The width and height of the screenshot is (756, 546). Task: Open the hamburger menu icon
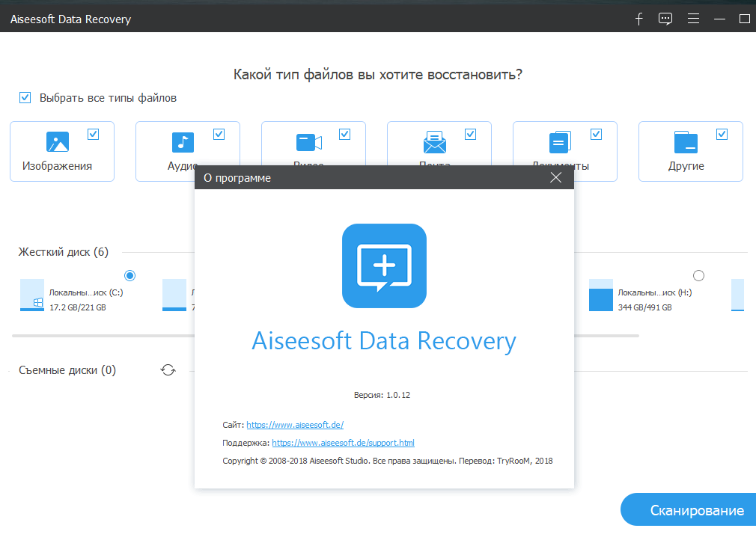click(x=693, y=19)
